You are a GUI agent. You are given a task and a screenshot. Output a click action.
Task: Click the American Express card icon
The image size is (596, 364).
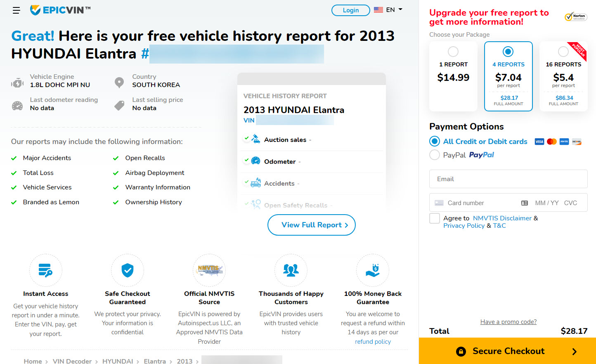(x=564, y=142)
